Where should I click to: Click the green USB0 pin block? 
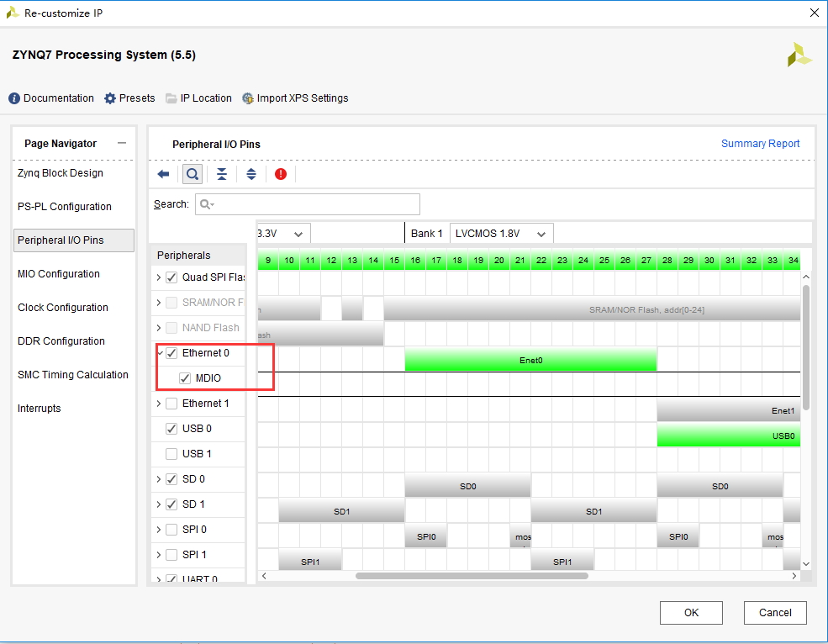click(728, 435)
